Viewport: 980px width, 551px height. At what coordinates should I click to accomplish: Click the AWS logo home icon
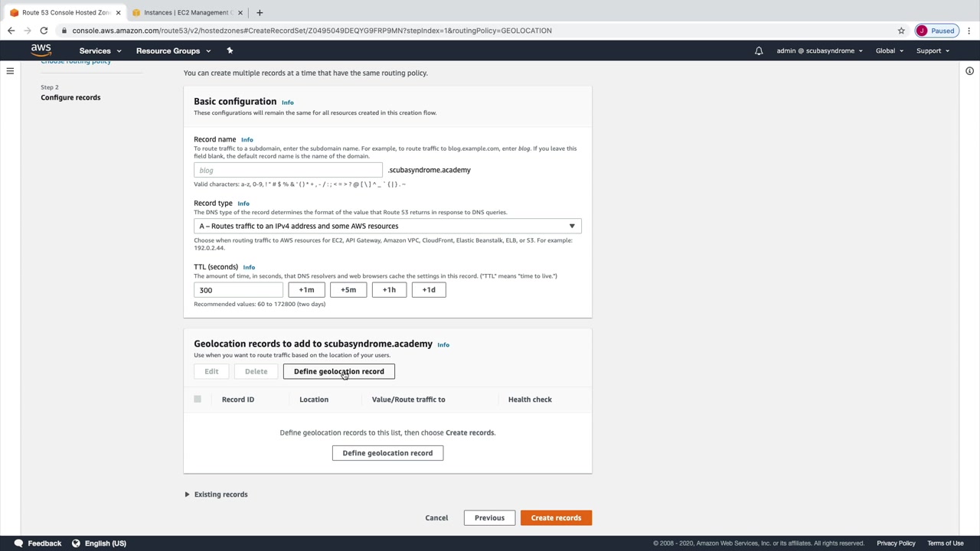(41, 51)
